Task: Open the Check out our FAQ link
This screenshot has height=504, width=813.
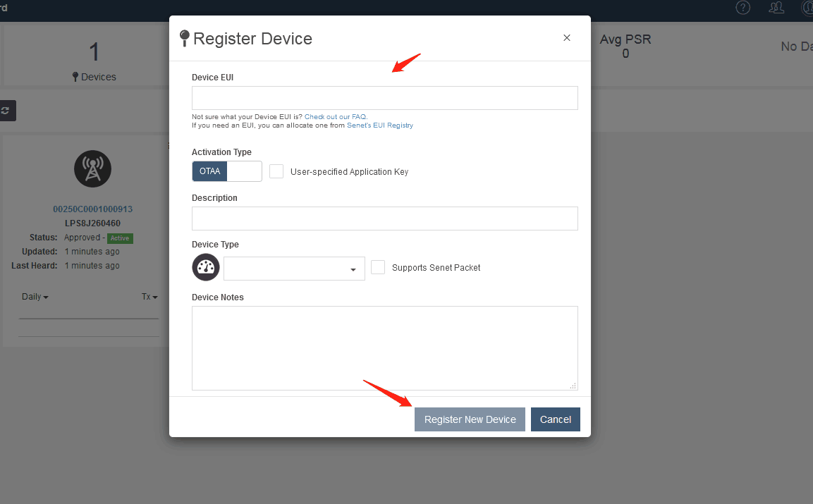Action: (x=336, y=117)
